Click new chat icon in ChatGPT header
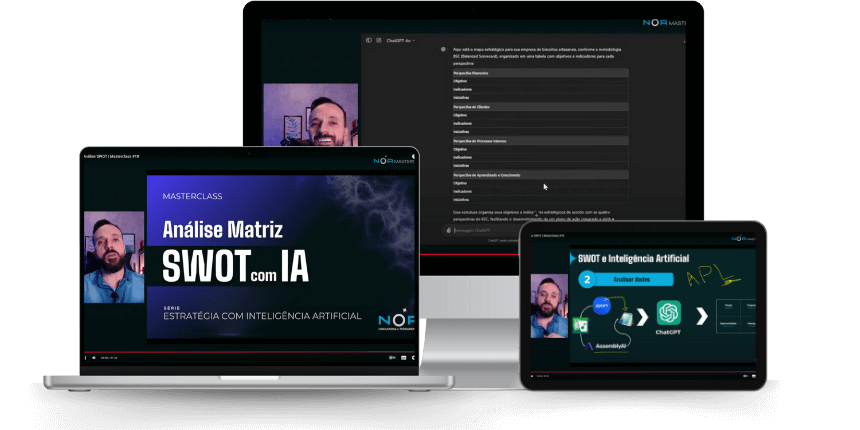This screenshot has width=860, height=430. coord(377,40)
